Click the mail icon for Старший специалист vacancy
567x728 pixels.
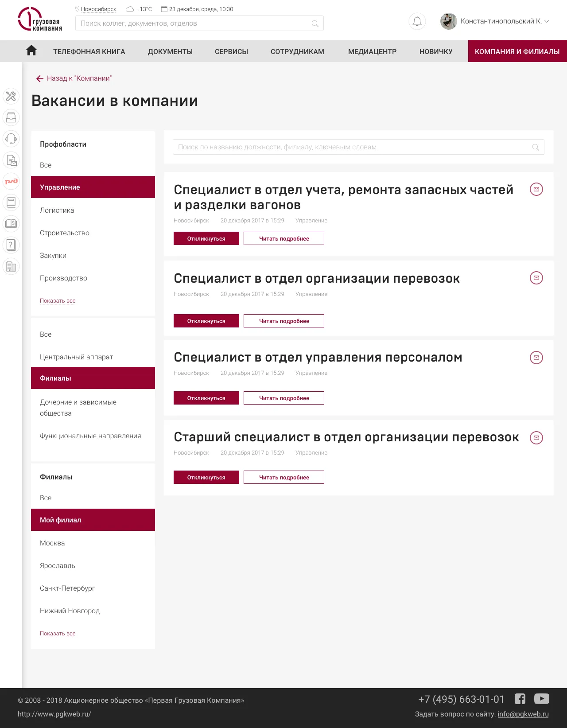(536, 438)
